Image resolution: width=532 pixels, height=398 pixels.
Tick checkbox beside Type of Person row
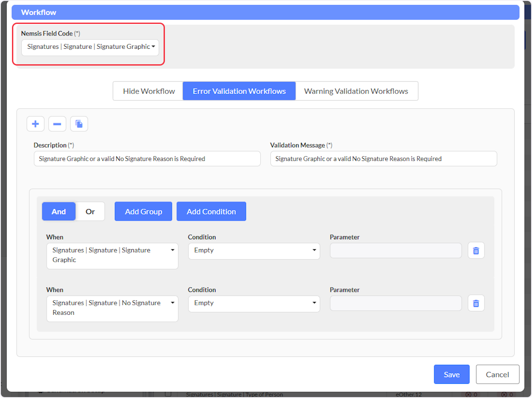click(x=168, y=394)
